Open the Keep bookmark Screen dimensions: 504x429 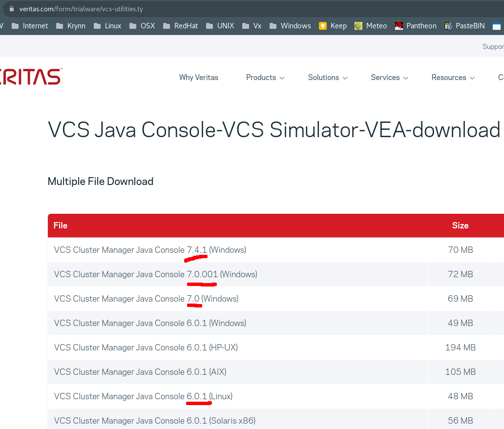click(333, 26)
